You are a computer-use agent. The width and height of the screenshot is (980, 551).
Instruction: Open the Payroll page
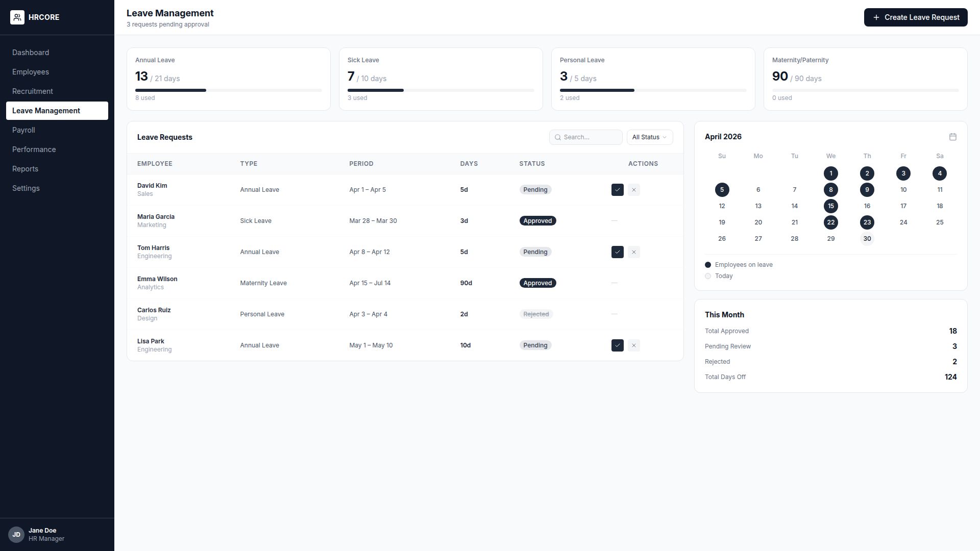(57, 130)
